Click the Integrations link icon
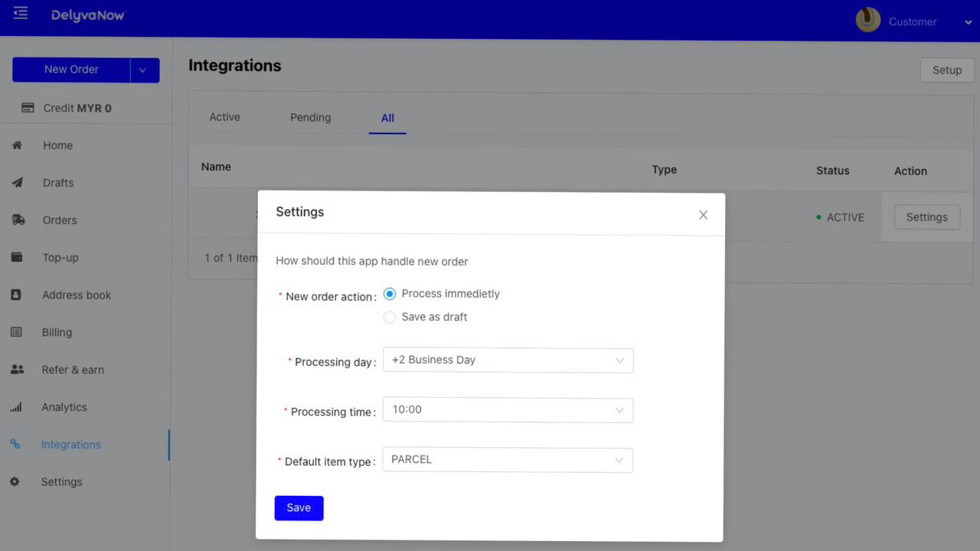Viewport: 980px width, 551px height. coord(15,445)
